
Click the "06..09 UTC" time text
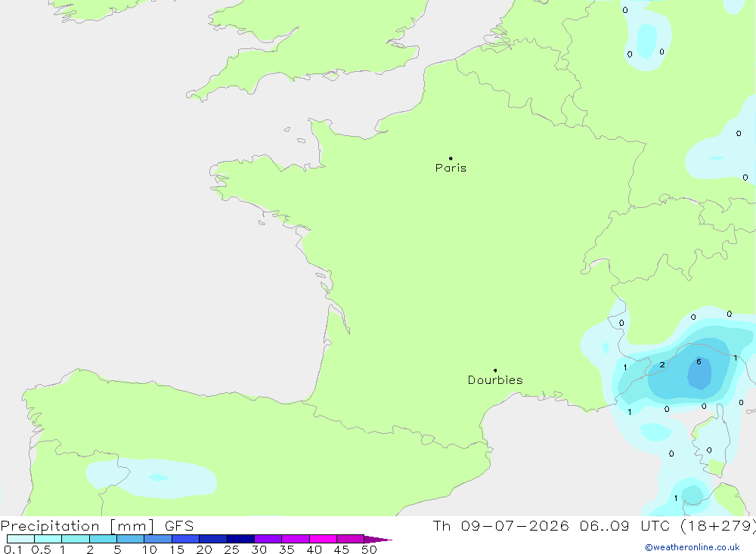[x=624, y=525]
